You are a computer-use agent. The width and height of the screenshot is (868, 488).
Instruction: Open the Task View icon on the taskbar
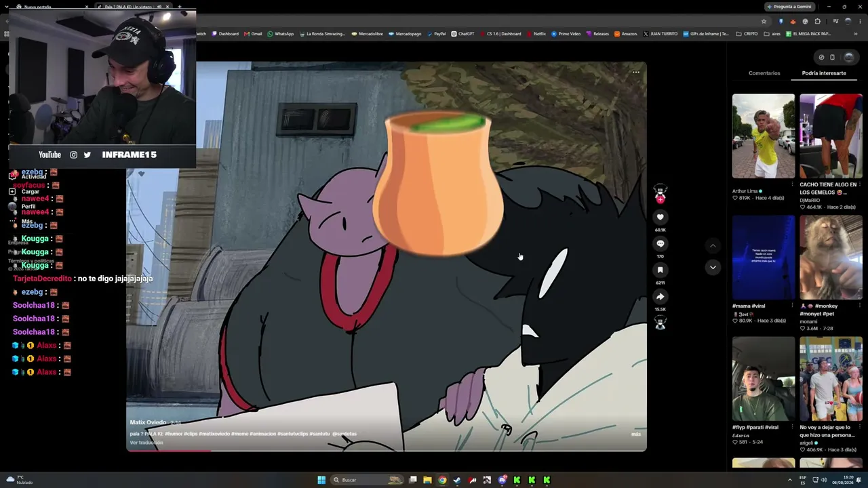tap(412, 480)
